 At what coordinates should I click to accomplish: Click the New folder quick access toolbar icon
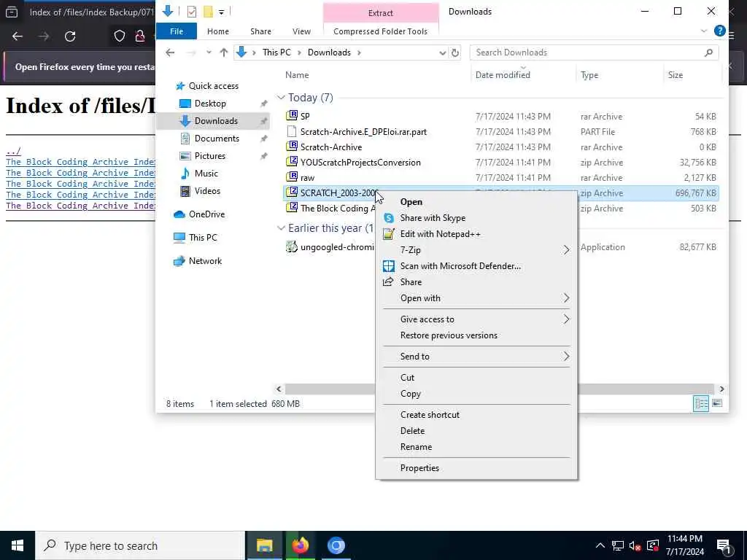208,12
